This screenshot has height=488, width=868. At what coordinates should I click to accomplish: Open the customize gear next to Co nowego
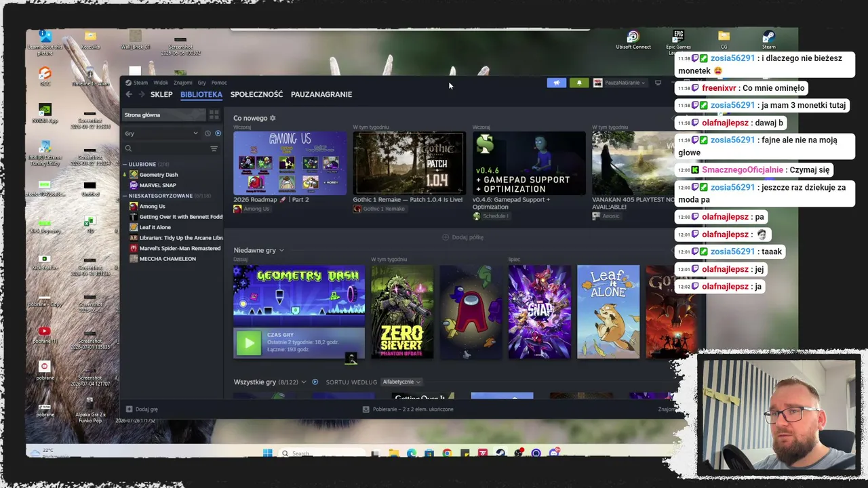tap(273, 118)
